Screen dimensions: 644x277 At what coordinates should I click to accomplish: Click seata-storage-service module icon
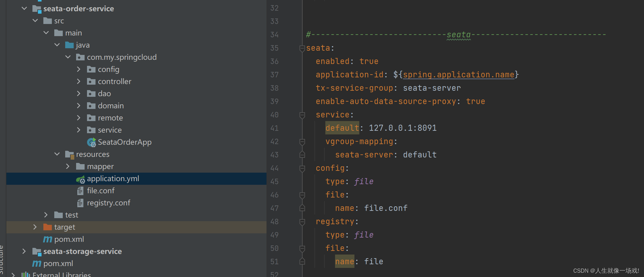(x=37, y=252)
